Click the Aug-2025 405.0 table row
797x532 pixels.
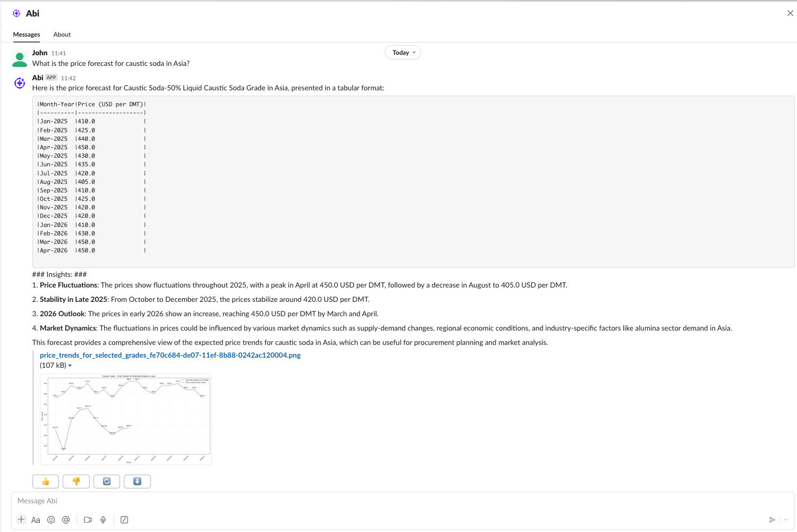click(x=91, y=182)
